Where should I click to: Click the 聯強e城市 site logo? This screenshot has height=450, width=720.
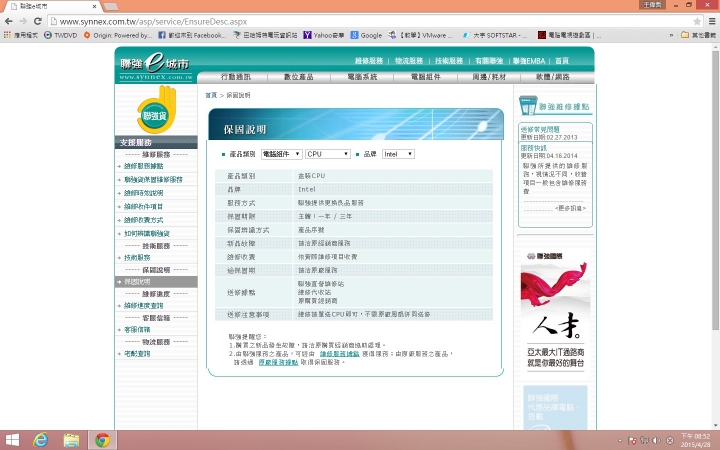point(155,67)
